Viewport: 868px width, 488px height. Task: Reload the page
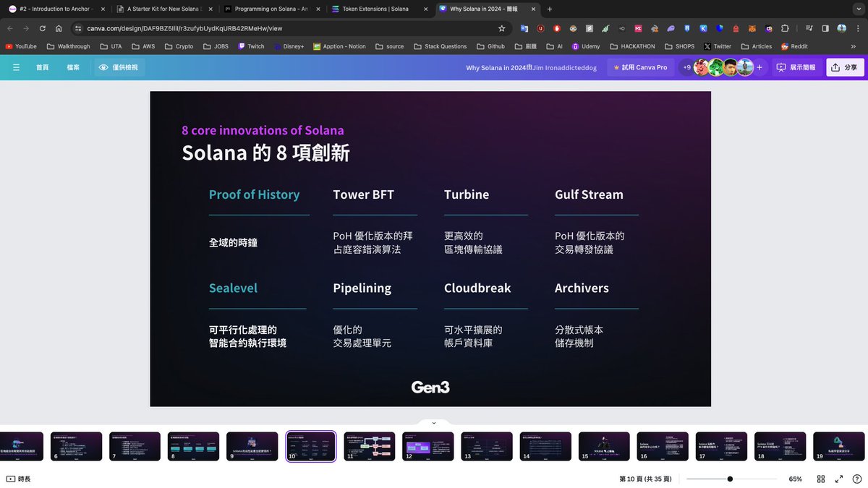[x=43, y=28]
